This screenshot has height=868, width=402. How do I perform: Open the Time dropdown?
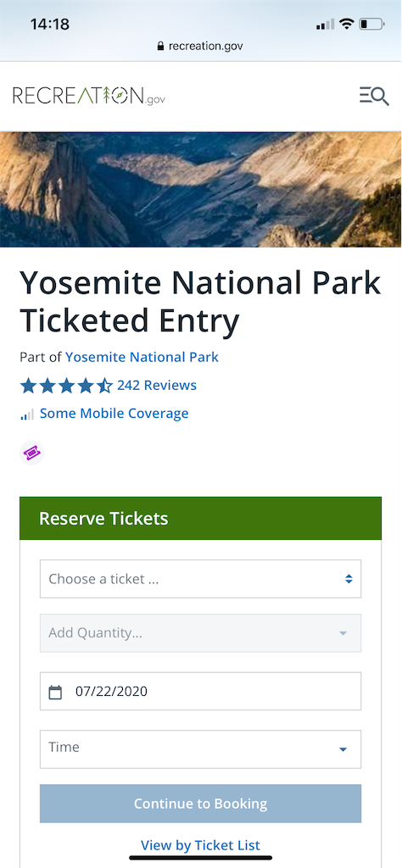click(x=200, y=749)
